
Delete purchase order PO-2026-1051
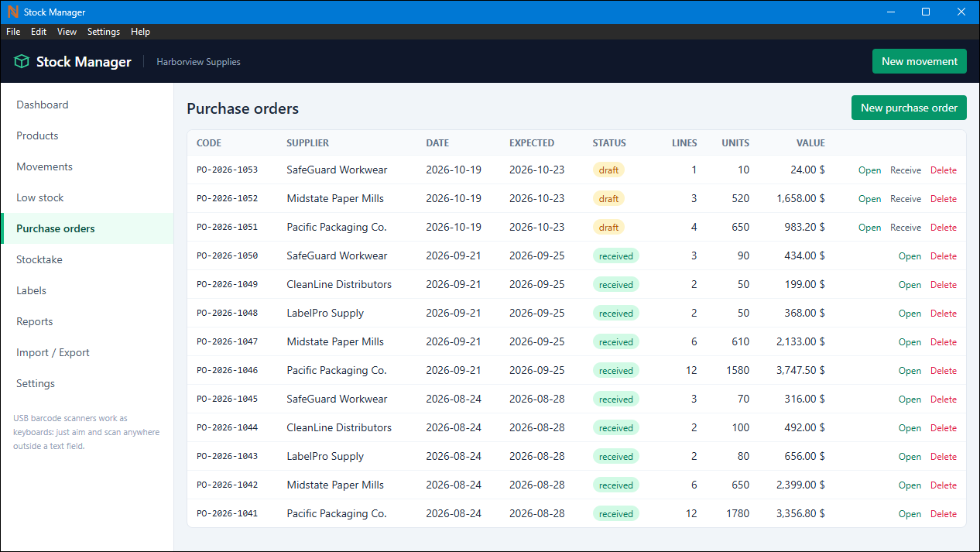pos(944,228)
